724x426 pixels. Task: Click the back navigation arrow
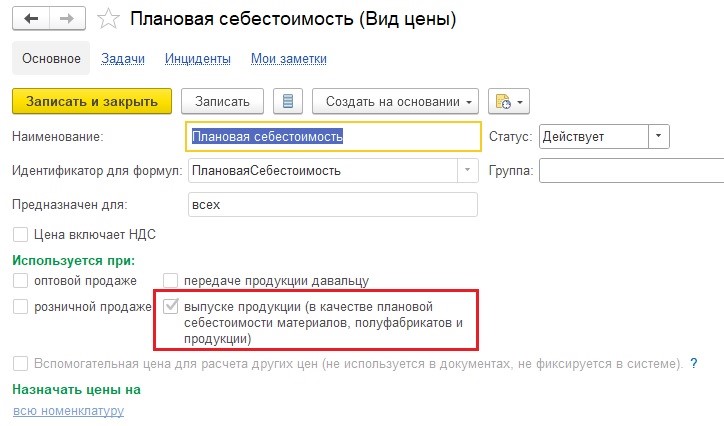[x=32, y=19]
